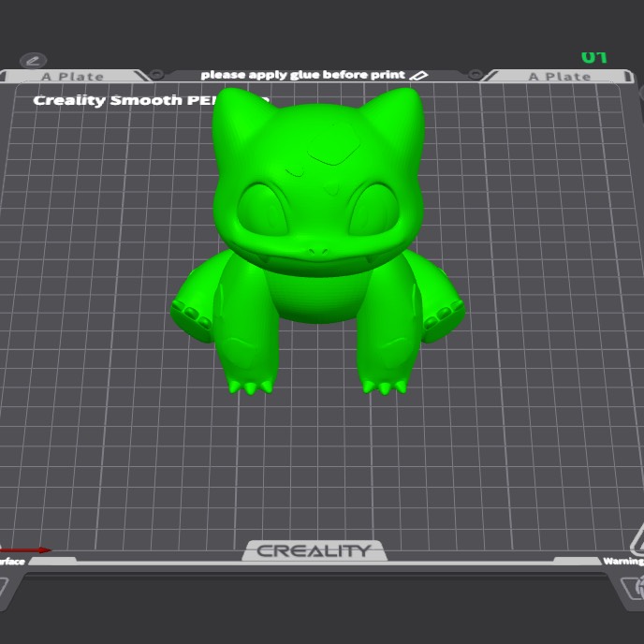Click the plate number 01 label
This screenshot has width=644, height=644.
[593, 57]
